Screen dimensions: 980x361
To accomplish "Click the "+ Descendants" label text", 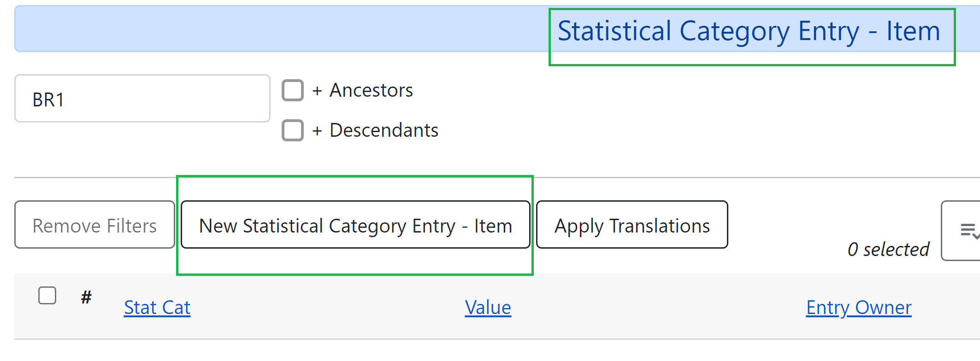I will (375, 130).
